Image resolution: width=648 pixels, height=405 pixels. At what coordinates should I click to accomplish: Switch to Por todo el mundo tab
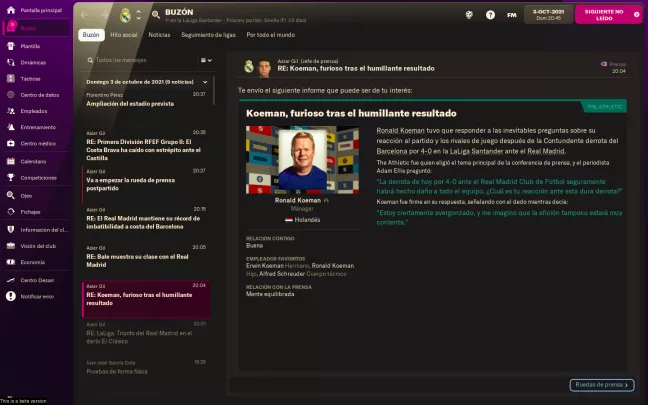(271, 35)
